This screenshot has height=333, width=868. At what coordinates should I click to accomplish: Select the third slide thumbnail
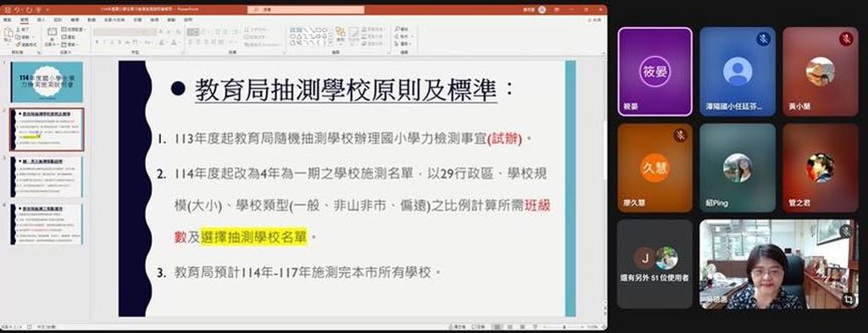[47, 177]
